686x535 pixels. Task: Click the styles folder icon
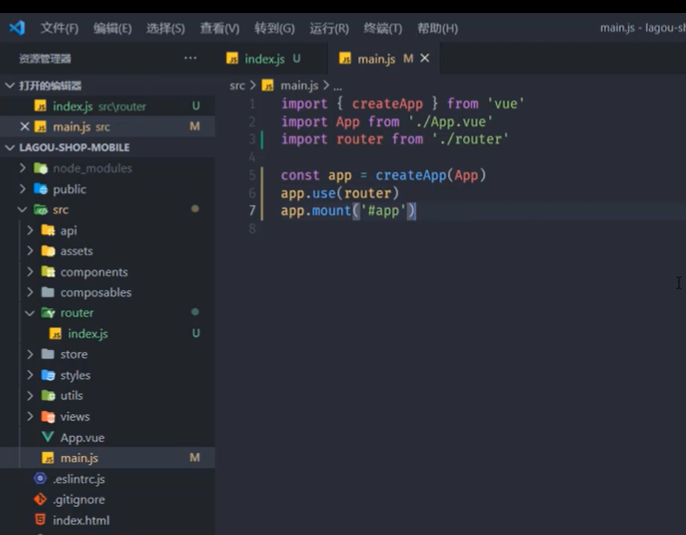pyautogui.click(x=48, y=375)
